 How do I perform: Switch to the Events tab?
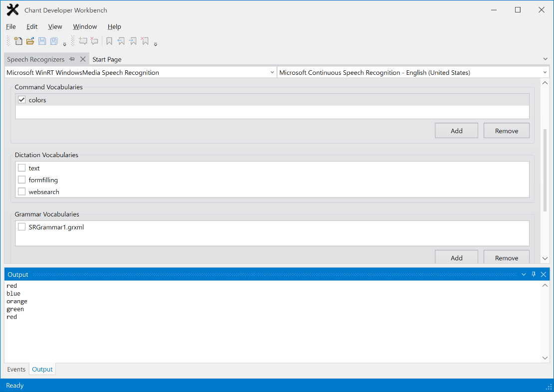16,370
